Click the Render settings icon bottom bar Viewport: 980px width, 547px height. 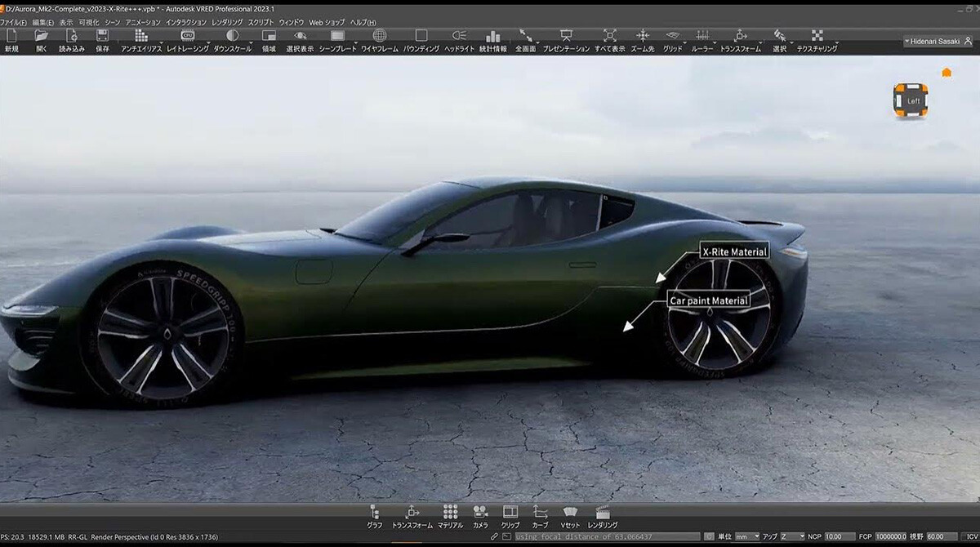pos(602,513)
